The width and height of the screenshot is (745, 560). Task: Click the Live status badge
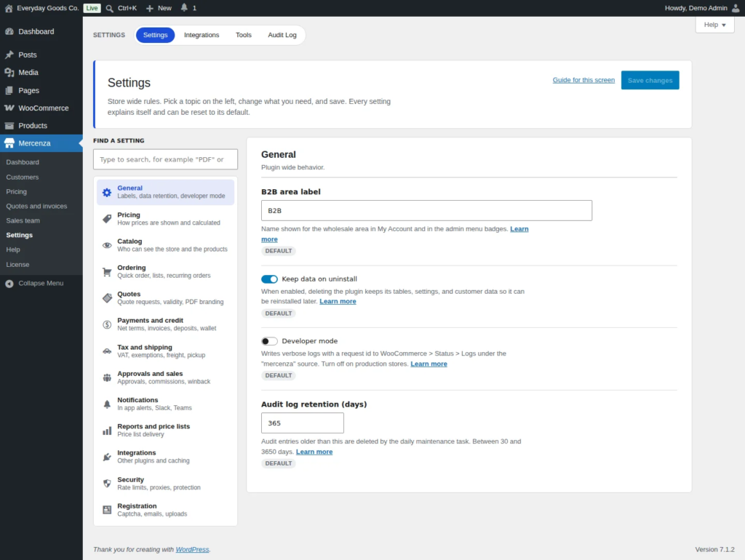coord(92,8)
